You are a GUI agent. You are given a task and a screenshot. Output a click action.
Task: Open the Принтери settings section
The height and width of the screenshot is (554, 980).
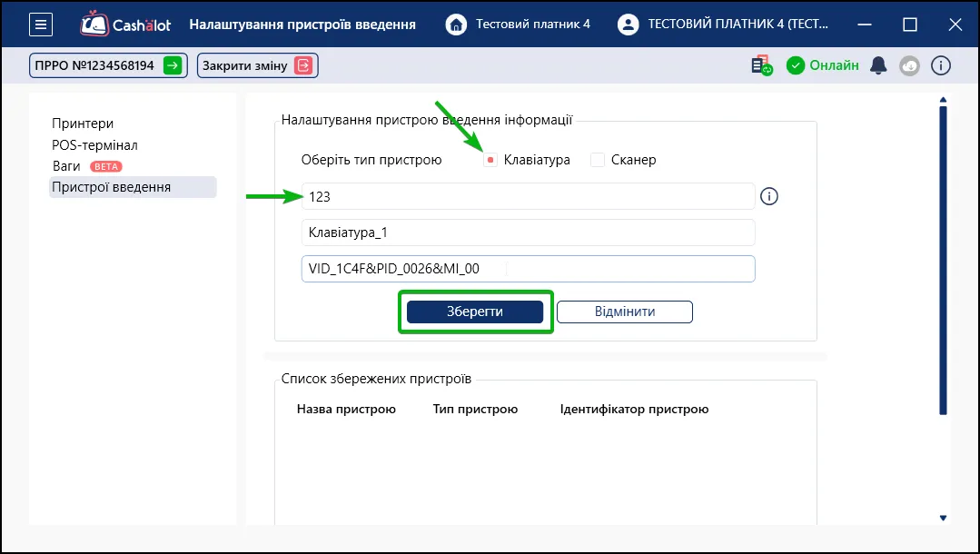83,124
